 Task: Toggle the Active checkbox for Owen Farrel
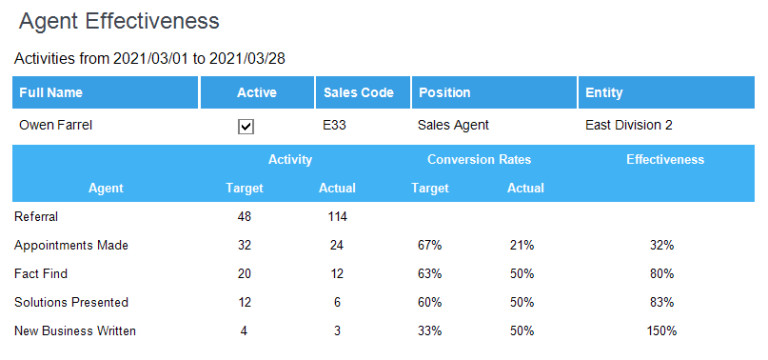246,127
